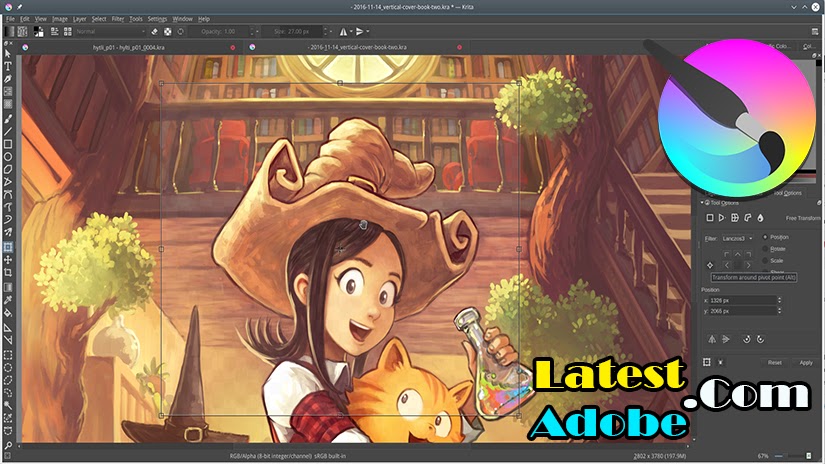Click the Y position stepper arrows

[x=779, y=311]
